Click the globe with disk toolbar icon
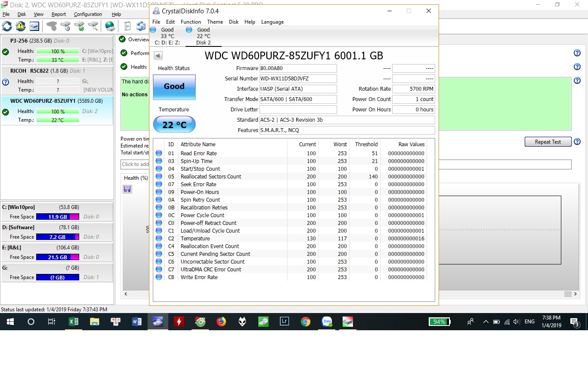Viewport: 588px width, 387px height. [110, 26]
